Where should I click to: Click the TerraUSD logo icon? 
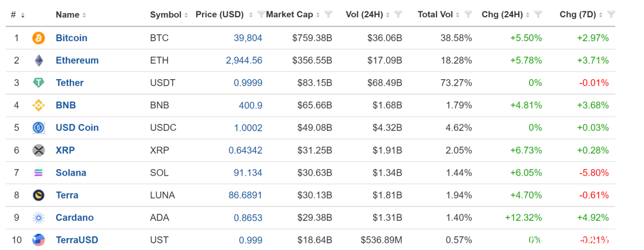click(39, 240)
